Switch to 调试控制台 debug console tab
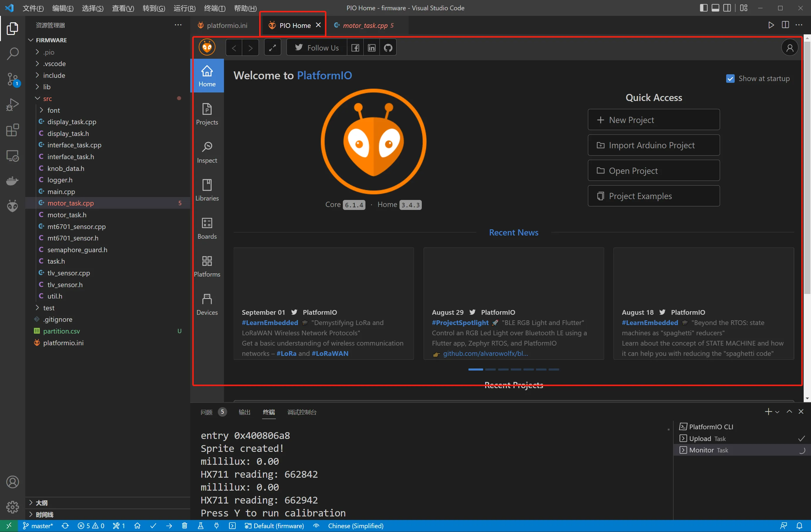Viewport: 811px width, 532px height. coord(302,412)
